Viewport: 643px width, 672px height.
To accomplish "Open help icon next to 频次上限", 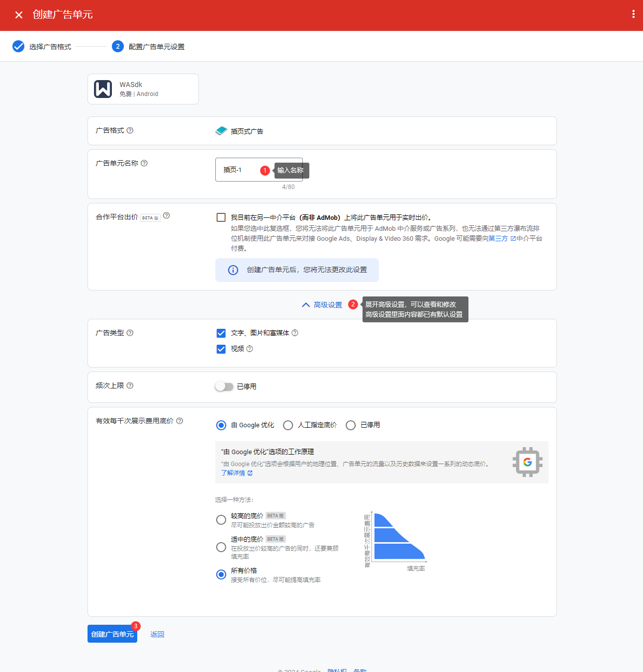I will (130, 385).
